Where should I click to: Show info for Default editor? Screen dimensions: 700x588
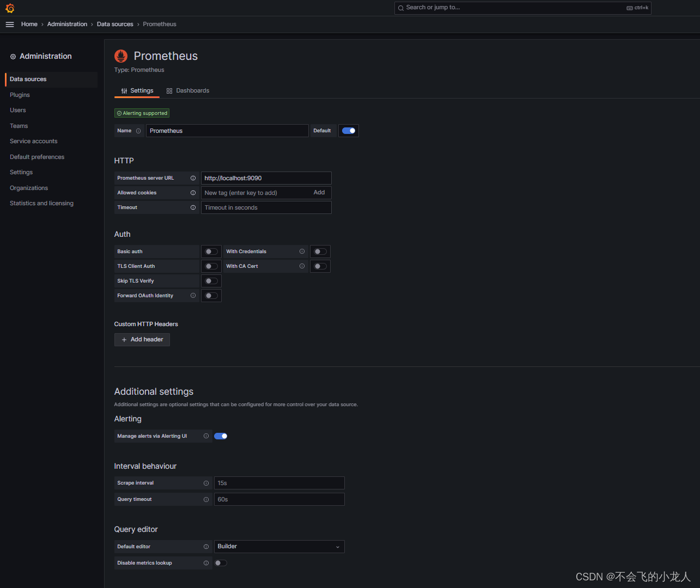tap(206, 547)
